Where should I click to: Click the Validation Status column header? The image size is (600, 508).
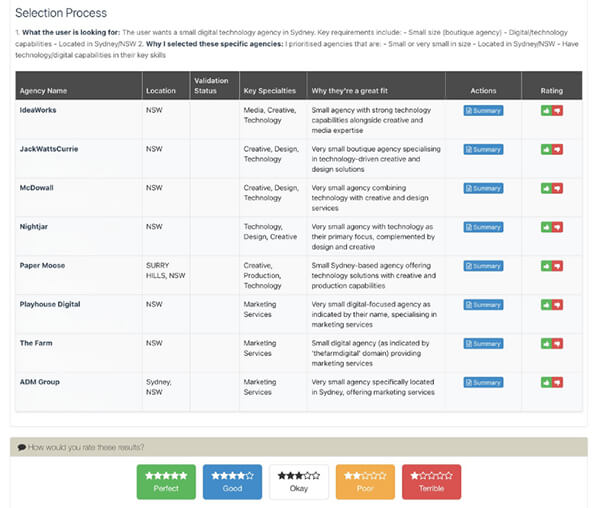pos(211,85)
